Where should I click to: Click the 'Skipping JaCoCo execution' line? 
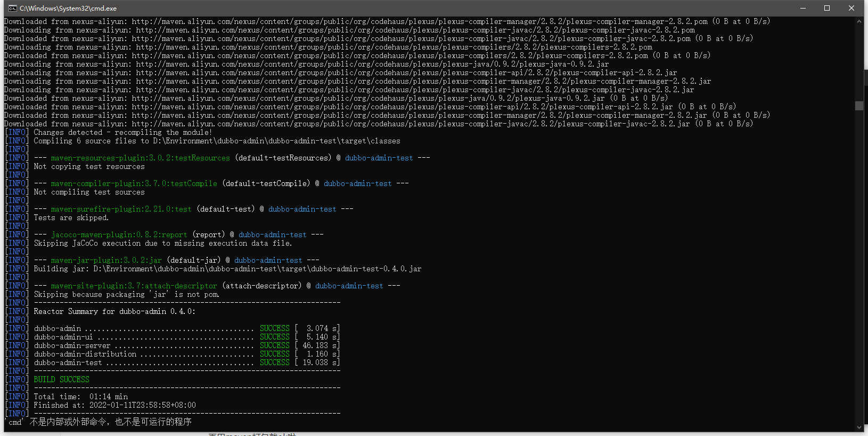point(163,243)
